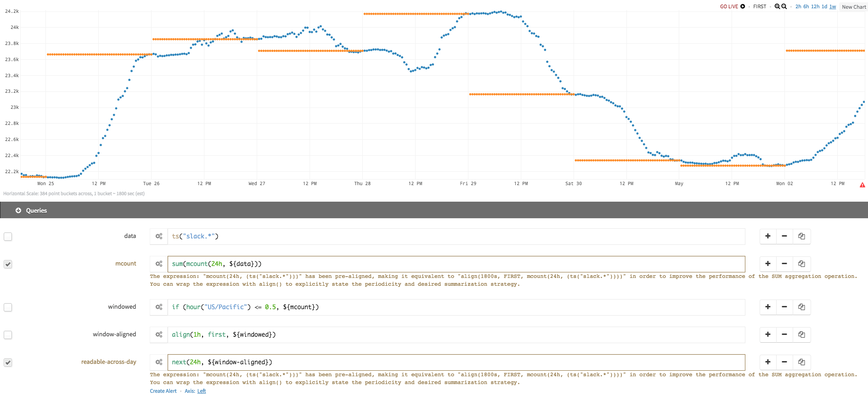Clone the readable-across-day query
The height and width of the screenshot is (396, 868).
pos(801,362)
